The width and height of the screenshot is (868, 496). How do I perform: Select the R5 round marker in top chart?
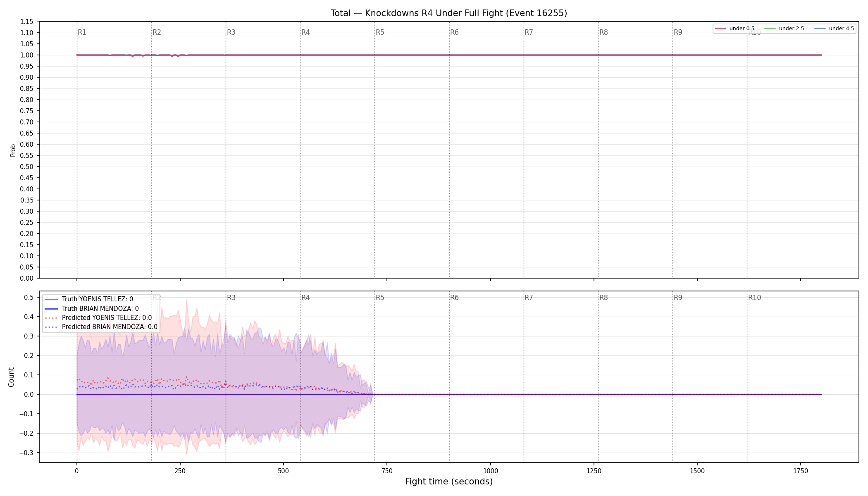pos(380,32)
